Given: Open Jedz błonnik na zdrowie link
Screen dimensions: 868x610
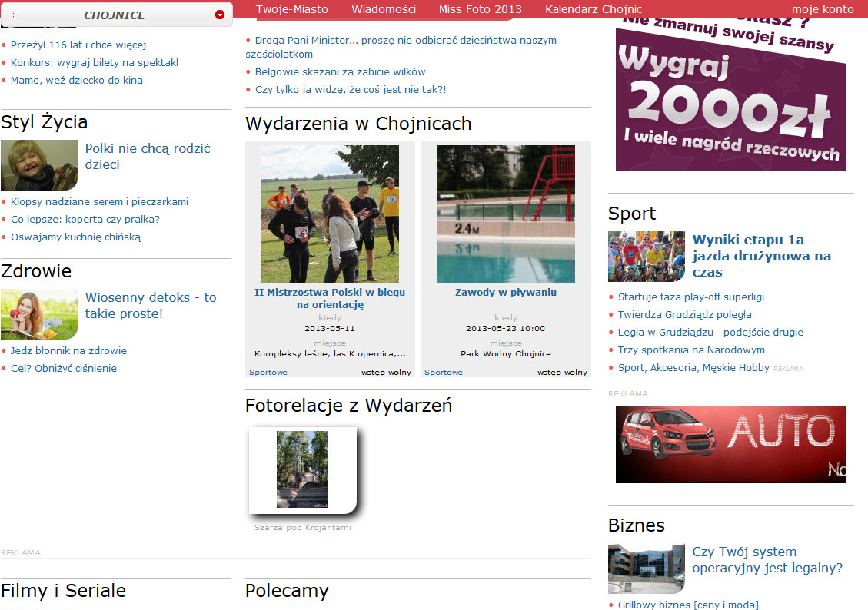Looking at the screenshot, I should (68, 350).
